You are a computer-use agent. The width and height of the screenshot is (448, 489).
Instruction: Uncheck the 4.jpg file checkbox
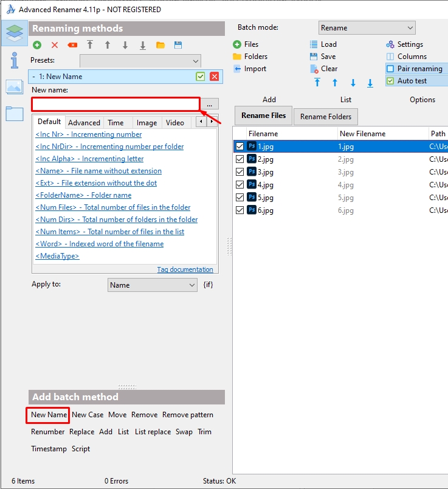[x=240, y=185]
